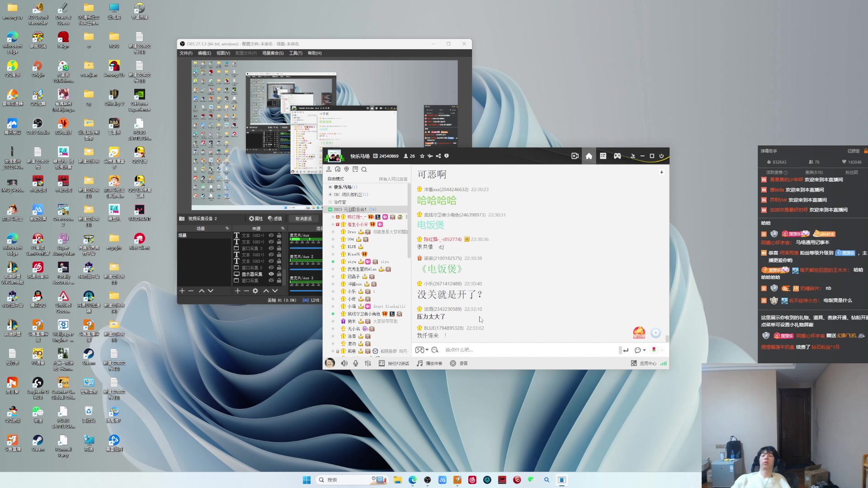Click the favorite star icon in YY header
The width and height of the screenshot is (868, 488).
422,156
